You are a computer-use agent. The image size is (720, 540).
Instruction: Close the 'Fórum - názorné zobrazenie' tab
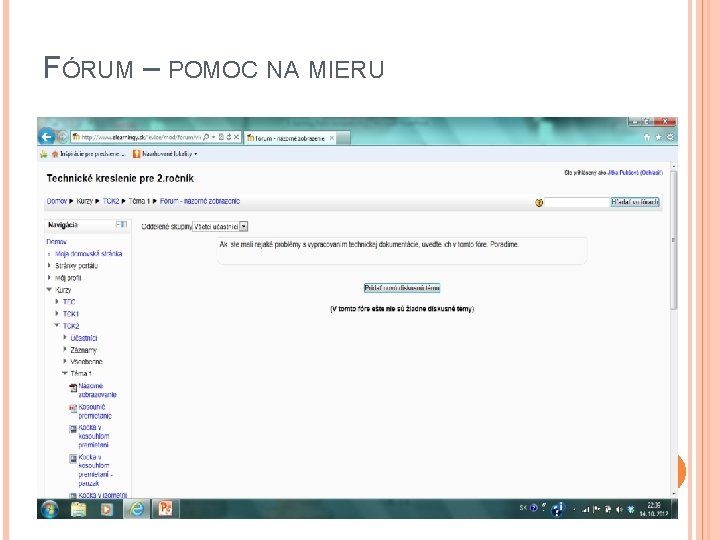coord(332,138)
